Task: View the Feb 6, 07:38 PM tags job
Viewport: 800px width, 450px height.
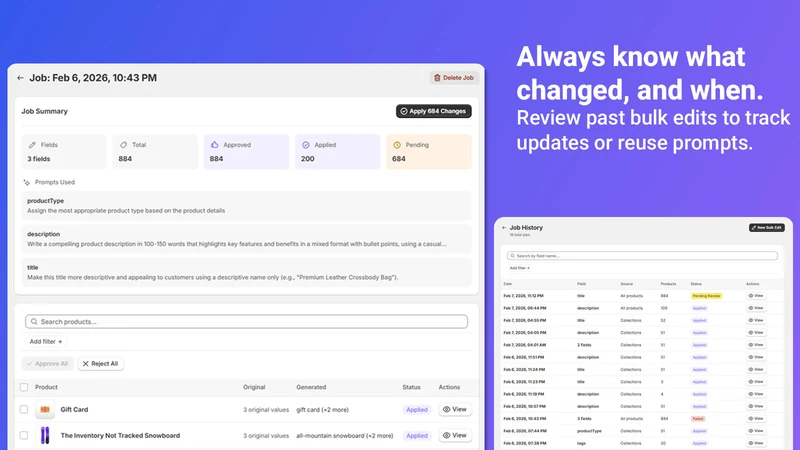Action: coord(756,443)
